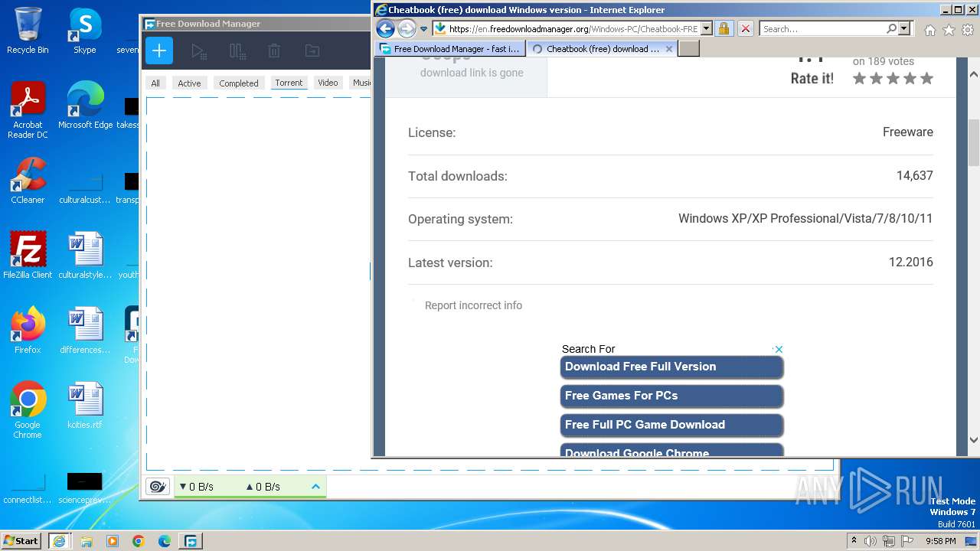This screenshot has width=980, height=551.
Task: Open Skype desktop shortcut
Action: click(85, 31)
